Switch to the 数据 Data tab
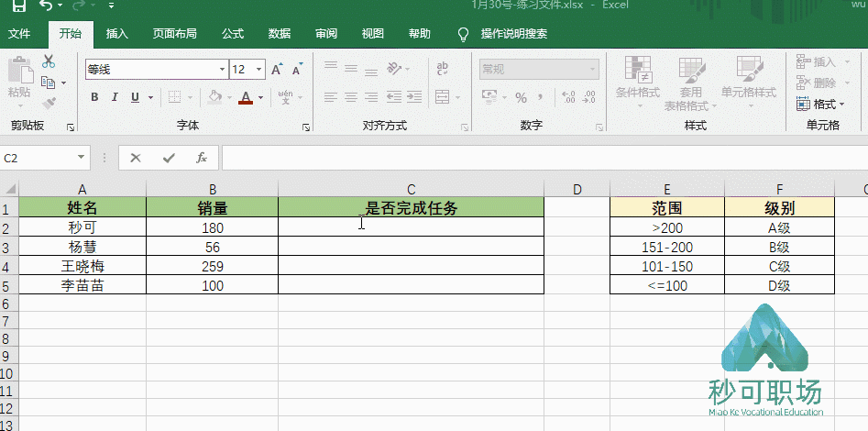Image resolution: width=868 pixels, height=431 pixels. point(280,34)
